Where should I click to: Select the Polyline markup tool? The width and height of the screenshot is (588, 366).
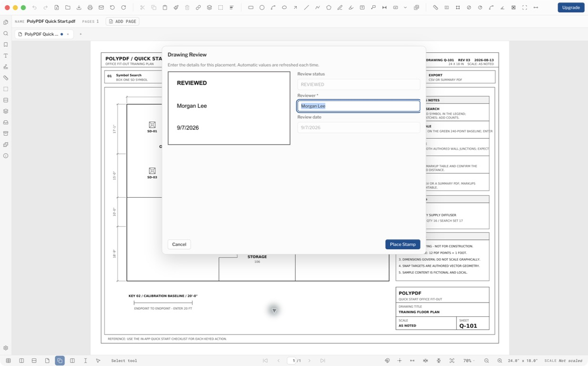[x=318, y=8]
